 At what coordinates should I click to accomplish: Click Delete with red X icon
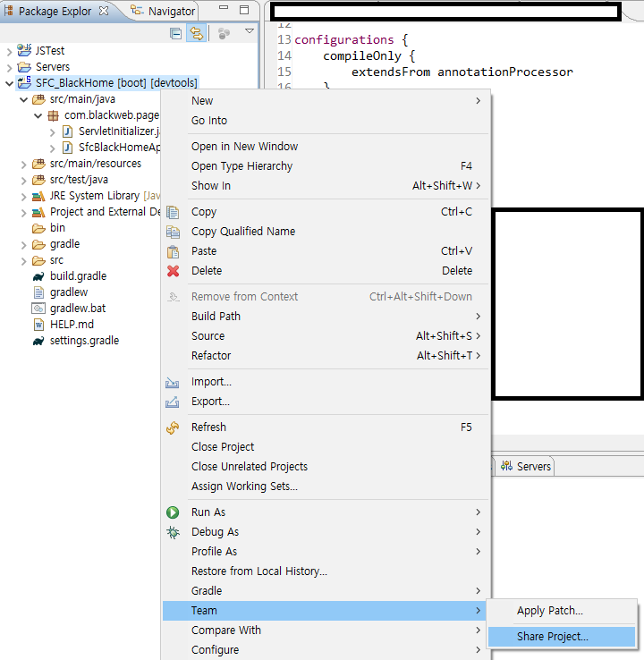click(326, 271)
